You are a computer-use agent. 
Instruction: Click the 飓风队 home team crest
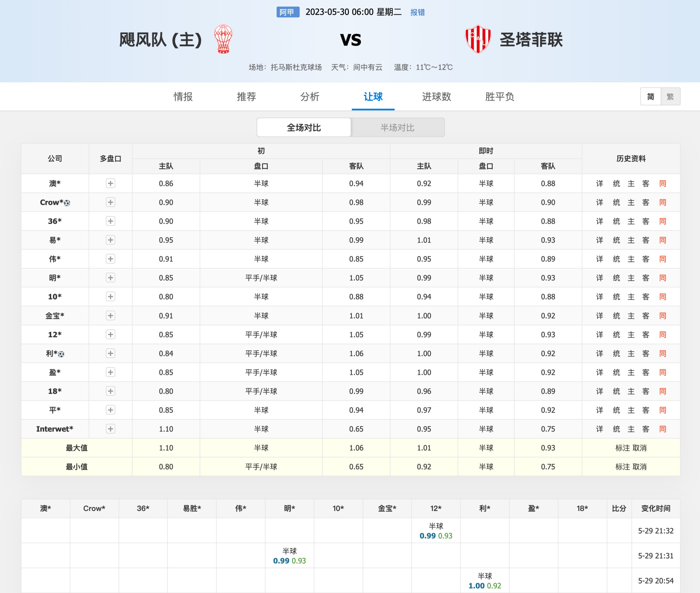(223, 39)
